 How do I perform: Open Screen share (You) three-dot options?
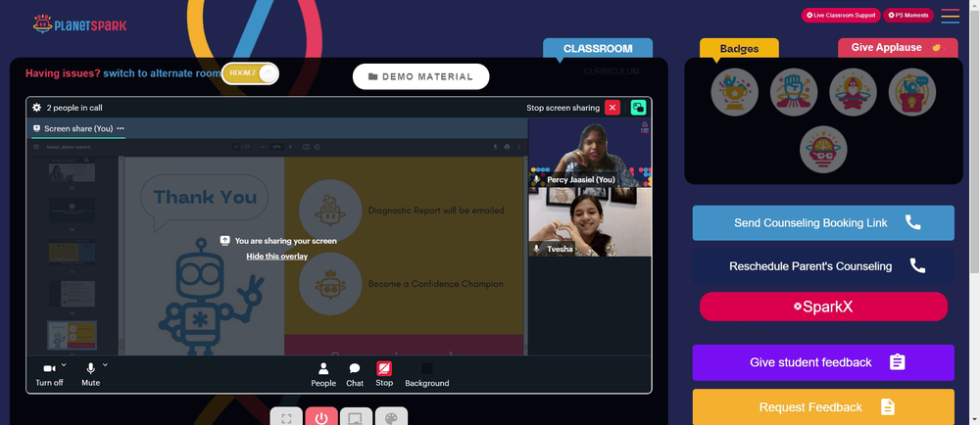pos(121,128)
